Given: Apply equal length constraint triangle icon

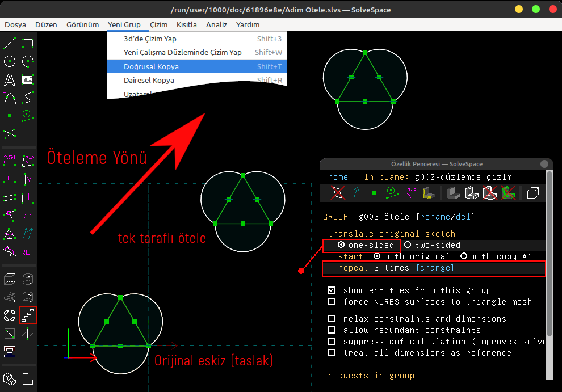Looking at the screenshot, I should coord(10,234).
